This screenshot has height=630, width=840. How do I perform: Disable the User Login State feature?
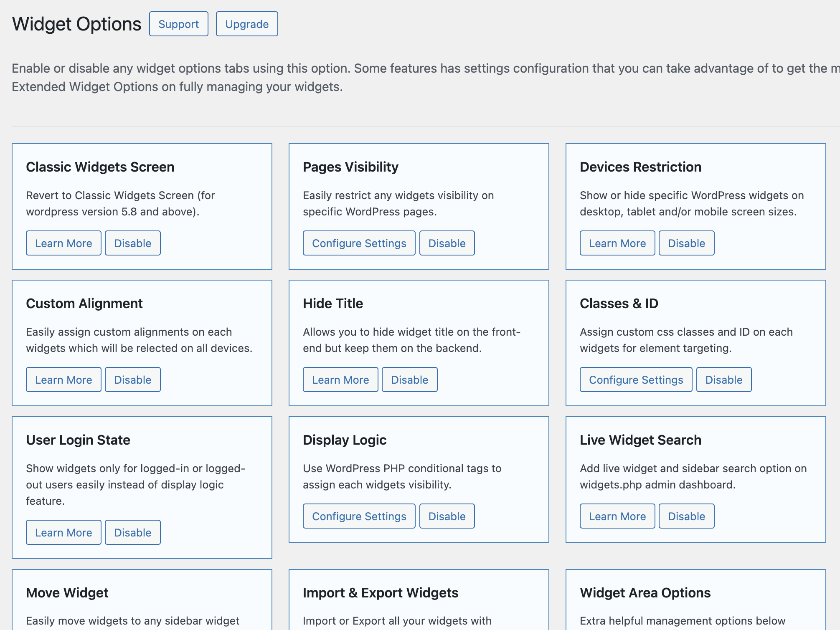pos(132,532)
